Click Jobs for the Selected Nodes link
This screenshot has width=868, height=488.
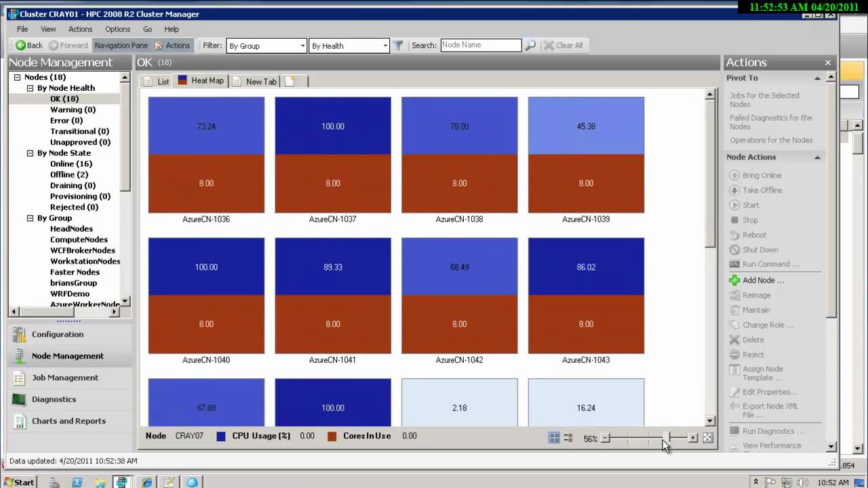point(764,100)
